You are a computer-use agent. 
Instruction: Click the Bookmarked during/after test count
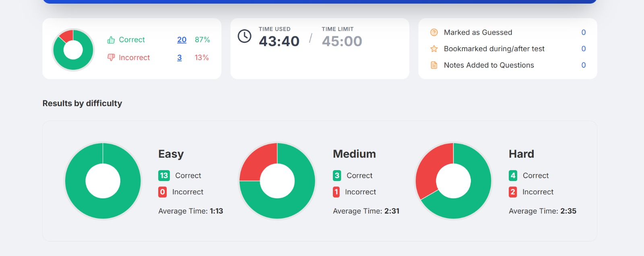584,49
